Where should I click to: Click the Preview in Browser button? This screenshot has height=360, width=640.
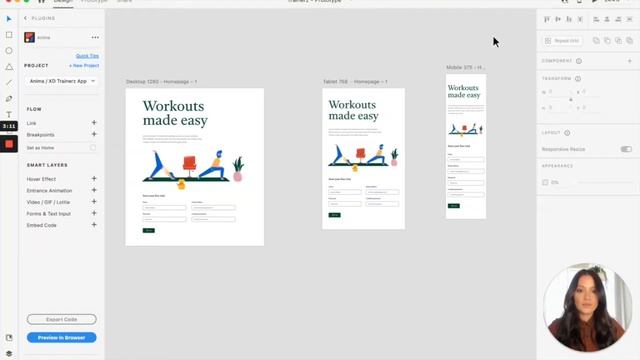click(x=62, y=338)
